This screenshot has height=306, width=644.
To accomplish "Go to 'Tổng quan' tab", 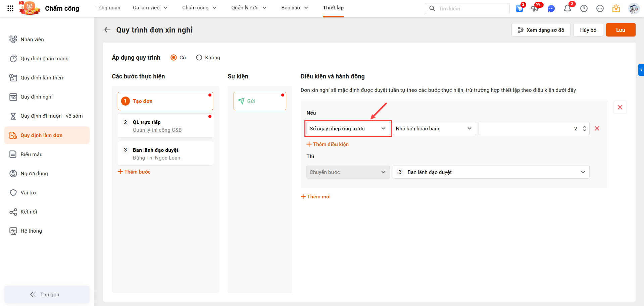I will coord(108,8).
